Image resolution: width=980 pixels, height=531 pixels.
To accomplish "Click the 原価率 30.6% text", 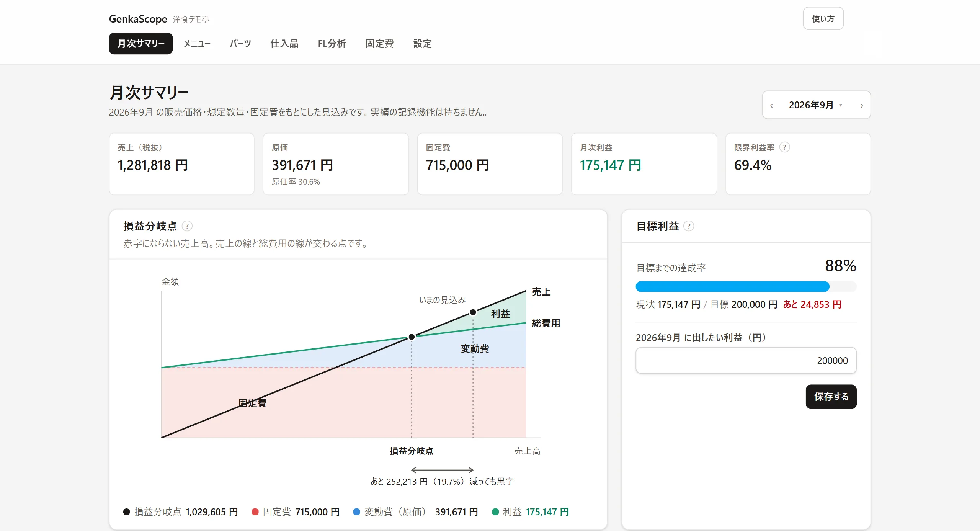I will (x=296, y=182).
